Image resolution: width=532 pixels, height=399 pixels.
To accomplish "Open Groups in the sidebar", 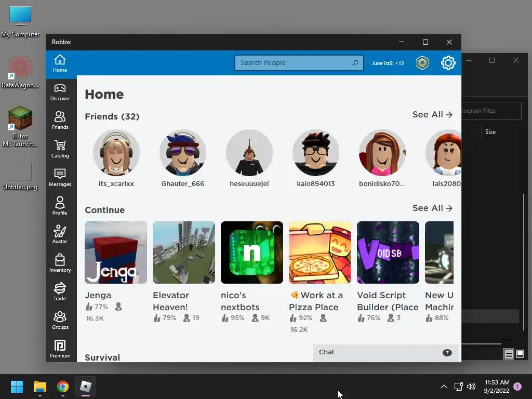I will [x=60, y=320].
